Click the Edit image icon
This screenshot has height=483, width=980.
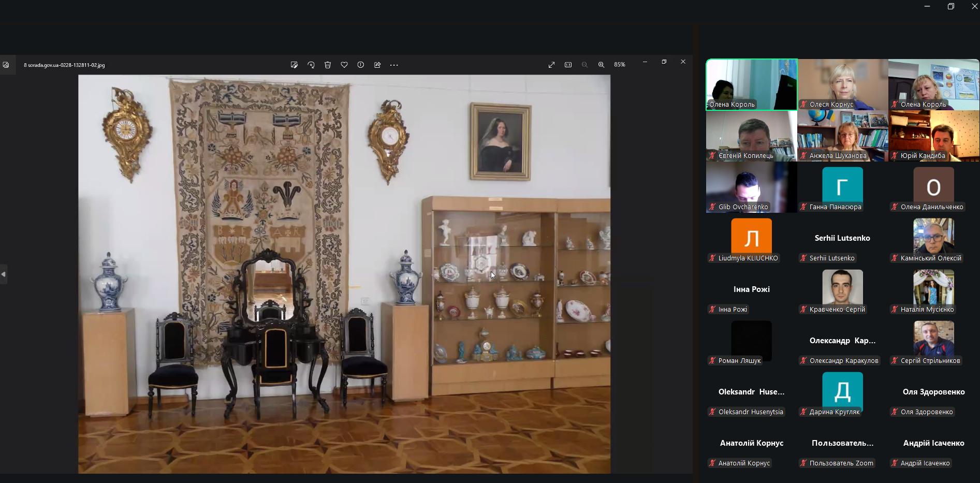[x=294, y=65]
